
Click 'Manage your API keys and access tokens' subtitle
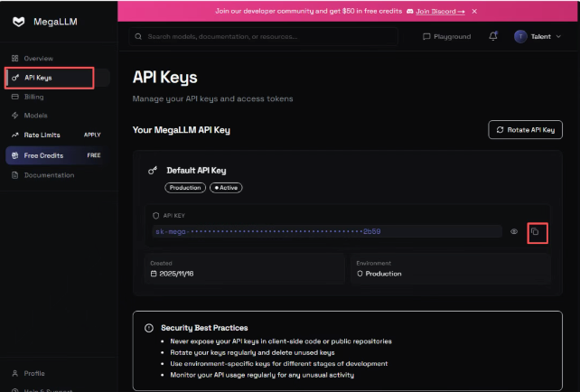pos(212,99)
